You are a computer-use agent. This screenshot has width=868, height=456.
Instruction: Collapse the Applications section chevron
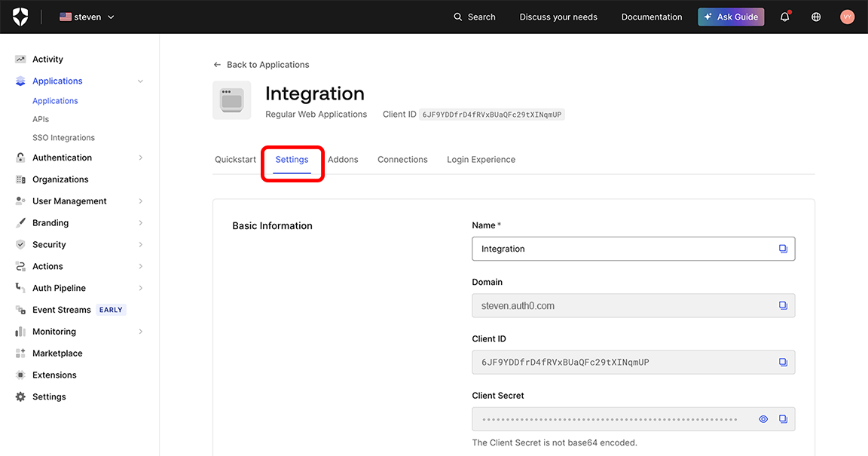click(140, 81)
